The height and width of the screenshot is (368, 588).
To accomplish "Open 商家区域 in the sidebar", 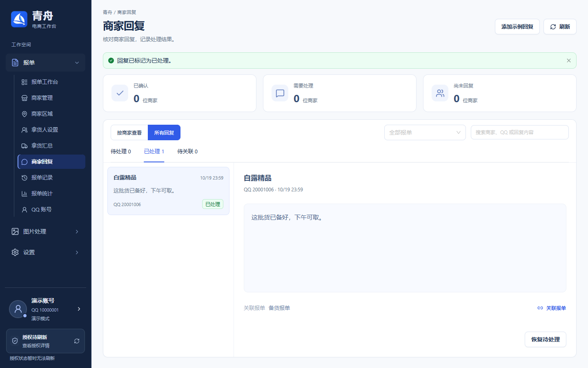I will point(51,114).
